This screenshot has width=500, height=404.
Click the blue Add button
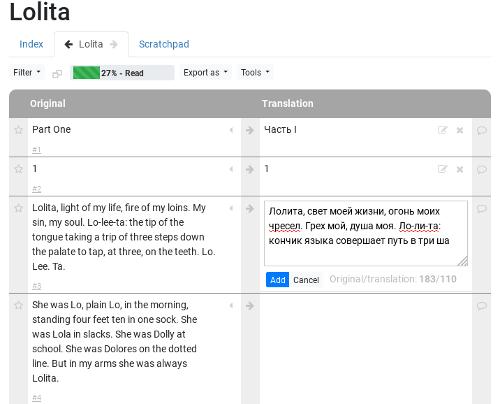click(x=277, y=280)
